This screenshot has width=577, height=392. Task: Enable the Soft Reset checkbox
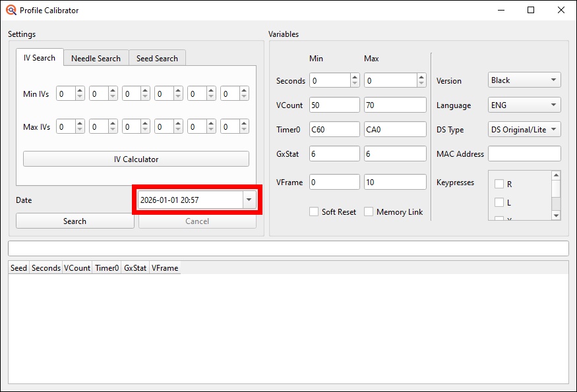313,211
